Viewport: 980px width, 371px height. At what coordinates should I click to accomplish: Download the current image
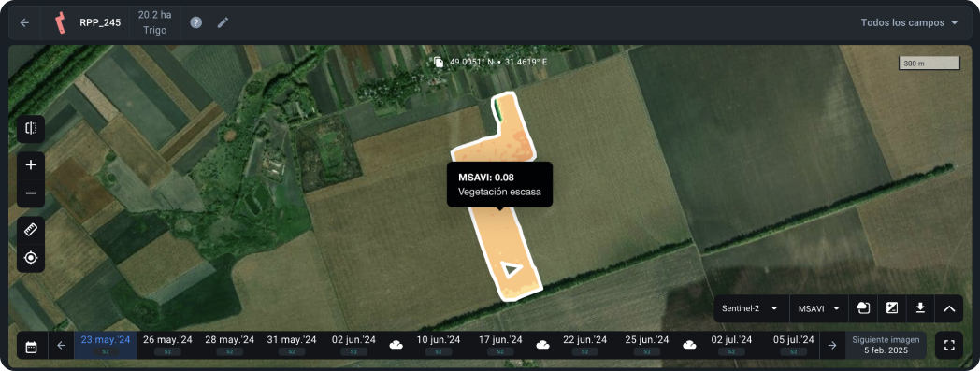pyautogui.click(x=920, y=308)
